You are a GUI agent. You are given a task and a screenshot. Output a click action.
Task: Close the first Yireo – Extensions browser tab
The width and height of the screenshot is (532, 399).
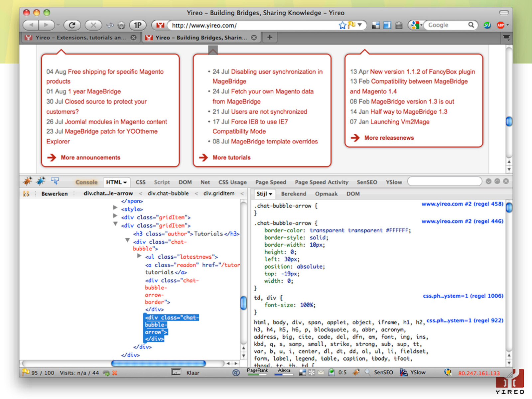[x=133, y=38]
